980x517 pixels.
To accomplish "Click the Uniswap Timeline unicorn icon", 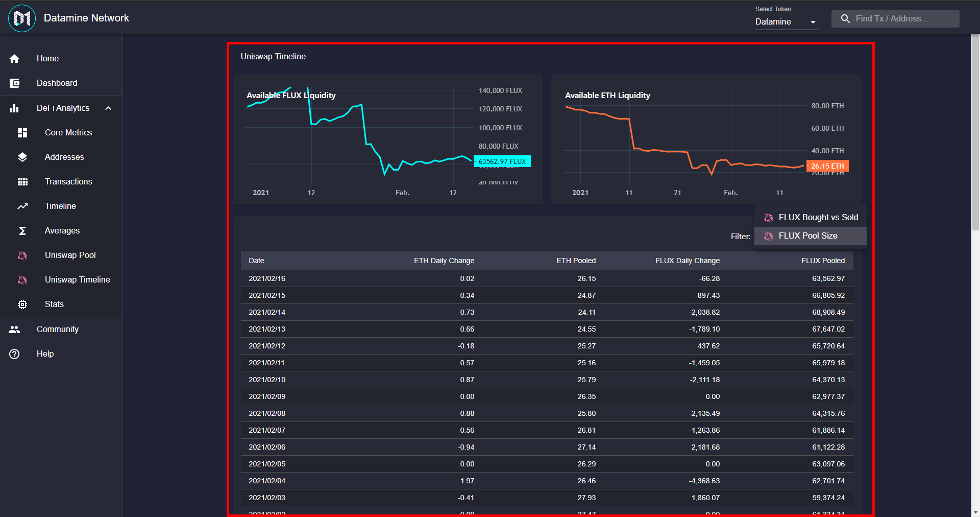I will [x=22, y=280].
